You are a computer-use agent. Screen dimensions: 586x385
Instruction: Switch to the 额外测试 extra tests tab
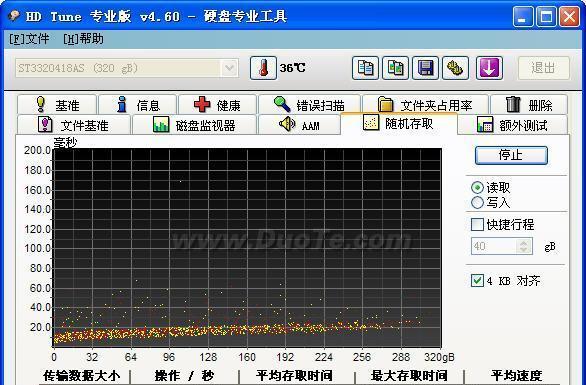[512, 125]
